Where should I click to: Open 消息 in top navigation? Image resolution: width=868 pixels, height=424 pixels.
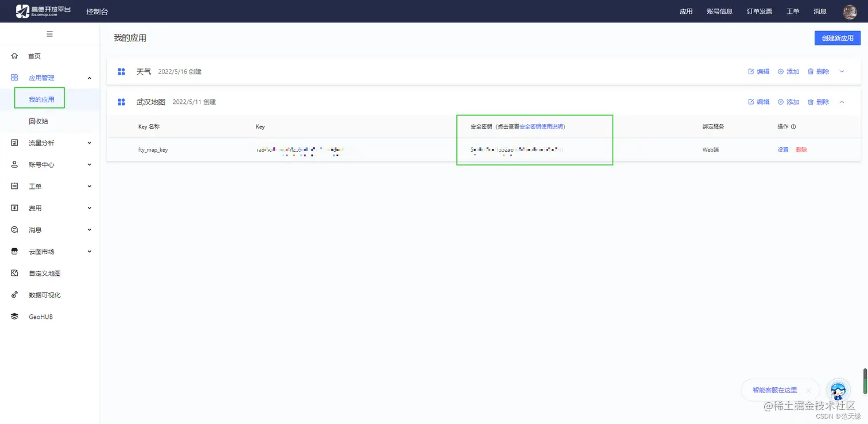pyautogui.click(x=820, y=11)
